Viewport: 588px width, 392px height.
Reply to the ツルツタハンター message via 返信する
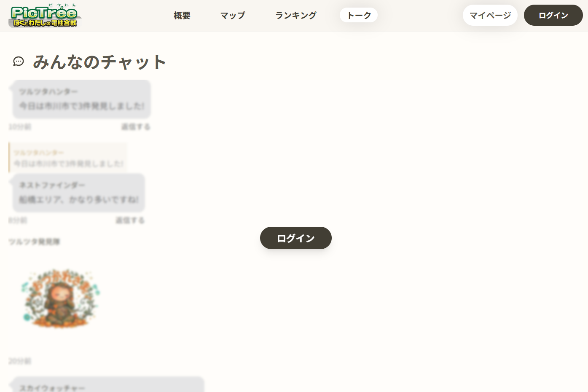[x=136, y=127]
